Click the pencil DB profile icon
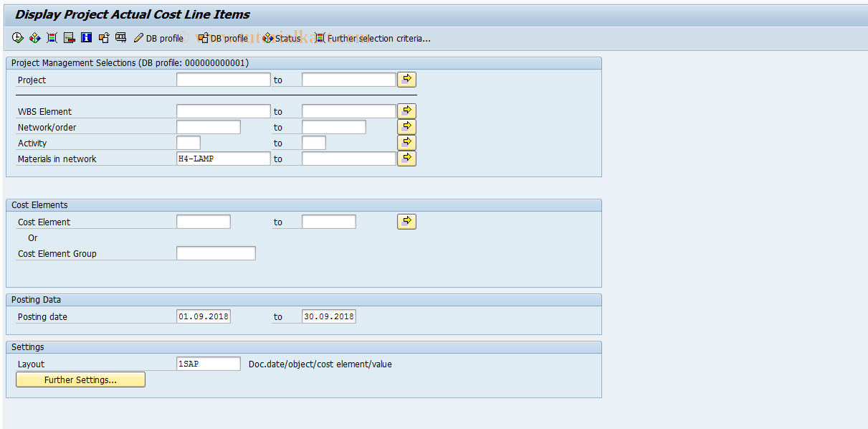 pyautogui.click(x=138, y=38)
